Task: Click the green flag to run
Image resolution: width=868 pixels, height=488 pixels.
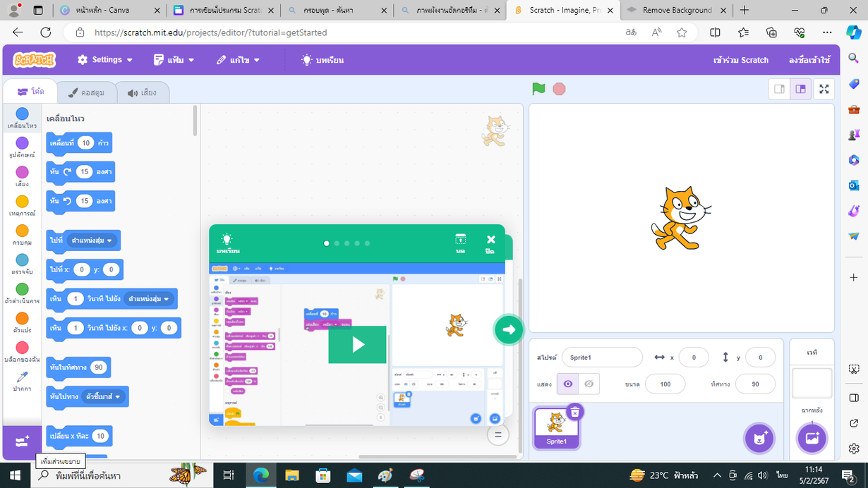Action: tap(538, 89)
